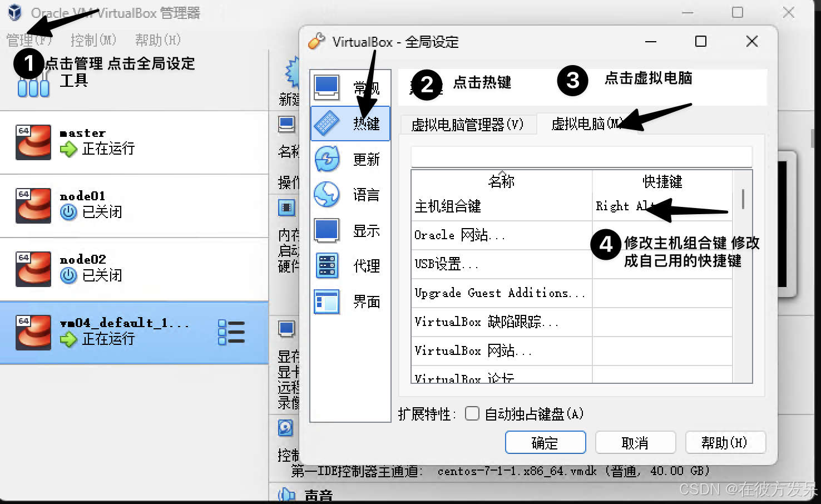Click the hotkey search input field
821x504 pixels.
(581, 157)
